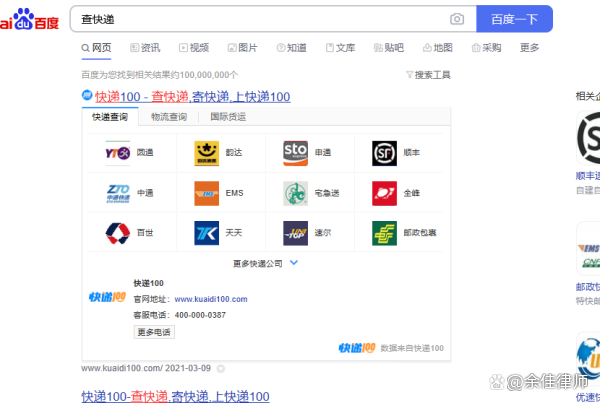
Task: Choose the 圆通 YTO courier icon
Action: (117, 153)
